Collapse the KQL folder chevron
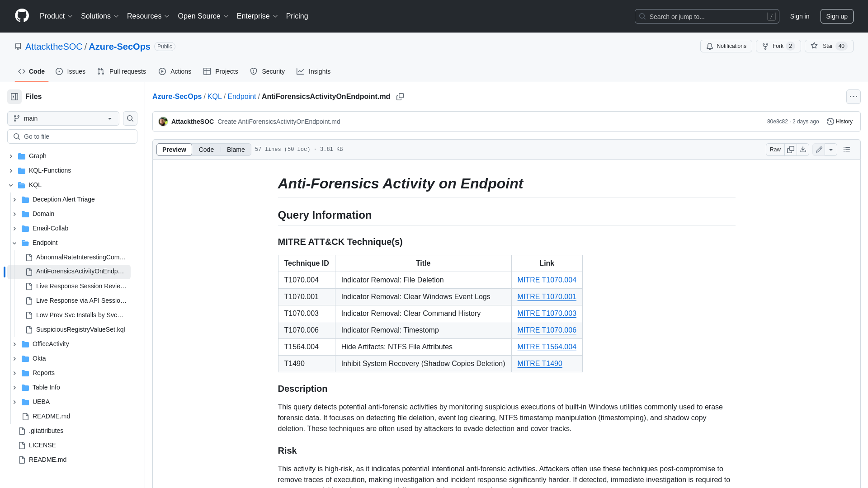This screenshot has height=488, width=868. point(11,185)
